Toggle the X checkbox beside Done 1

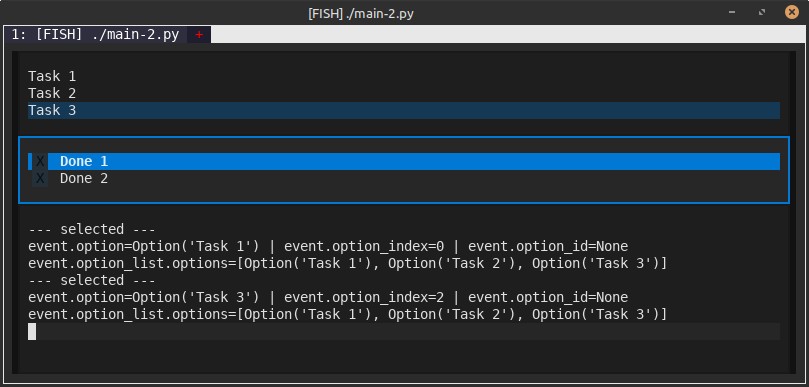[40, 162]
